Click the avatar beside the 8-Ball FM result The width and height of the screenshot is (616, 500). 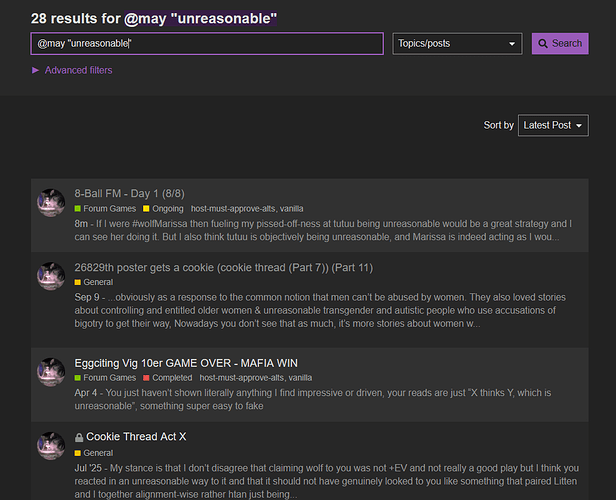(x=51, y=203)
